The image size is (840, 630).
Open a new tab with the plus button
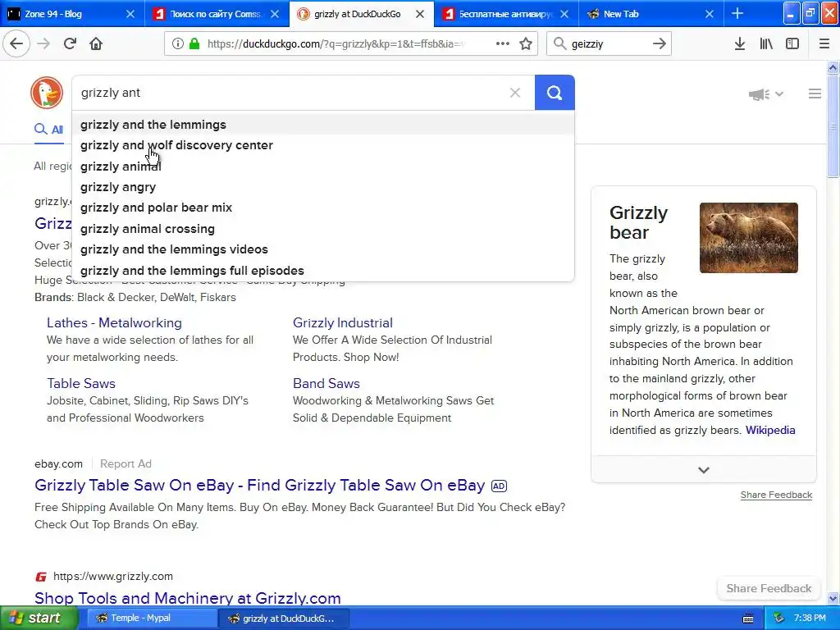tap(737, 13)
